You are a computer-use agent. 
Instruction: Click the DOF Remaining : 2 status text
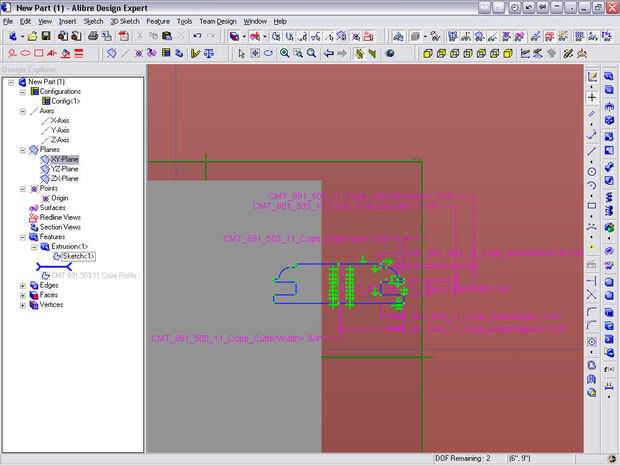coord(463,458)
